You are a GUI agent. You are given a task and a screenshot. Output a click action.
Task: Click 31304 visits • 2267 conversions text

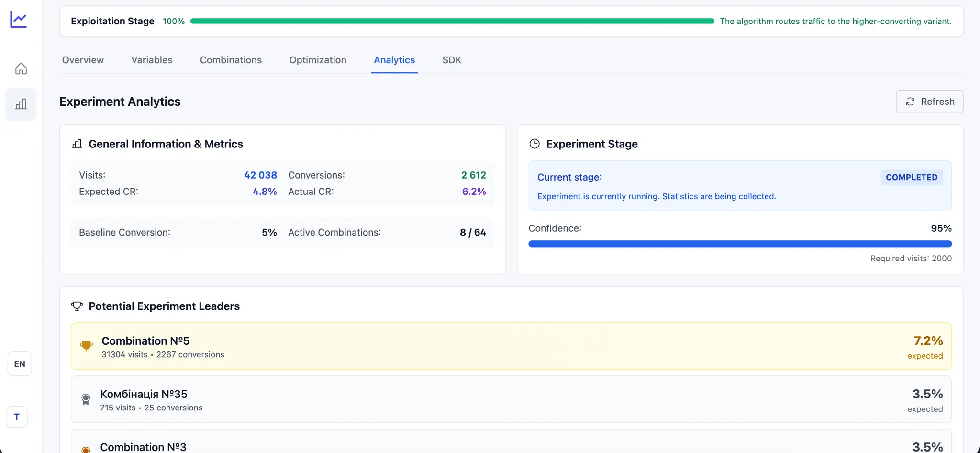coord(163,354)
